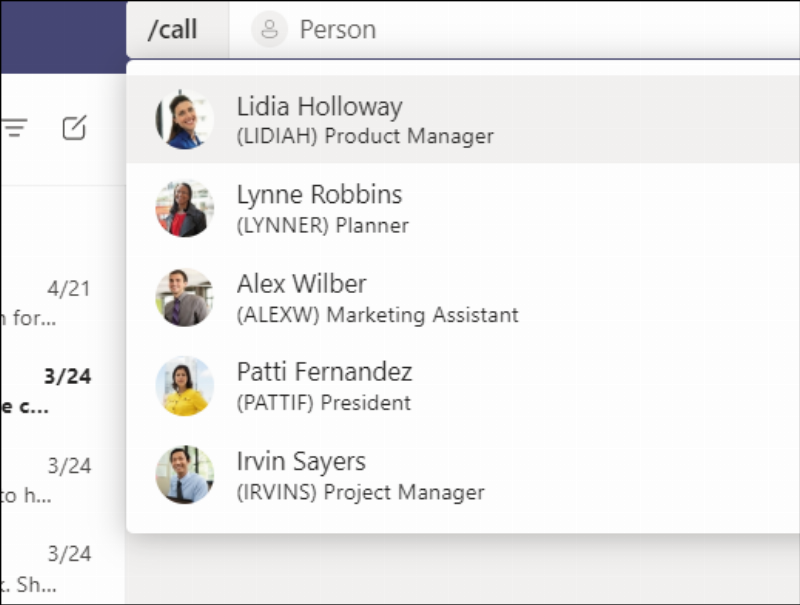
Task: Select (PATTIF) President subtitle text
Action: point(324,403)
